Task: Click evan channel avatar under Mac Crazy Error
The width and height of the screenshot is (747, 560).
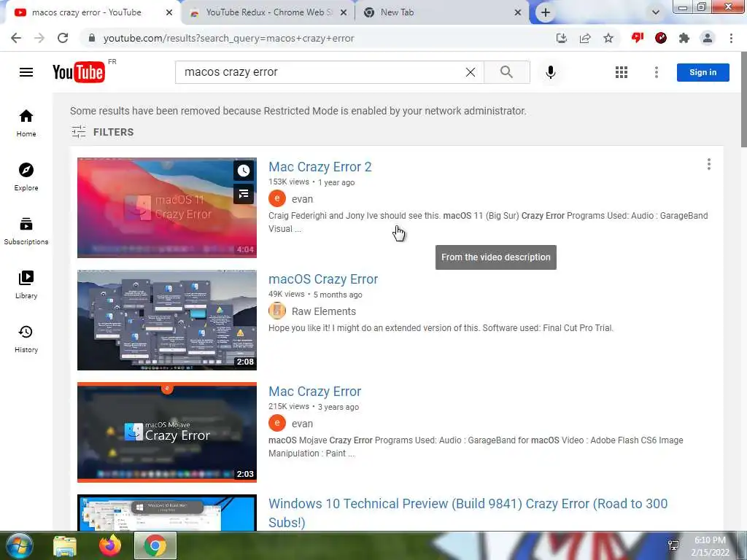Action: click(x=277, y=423)
